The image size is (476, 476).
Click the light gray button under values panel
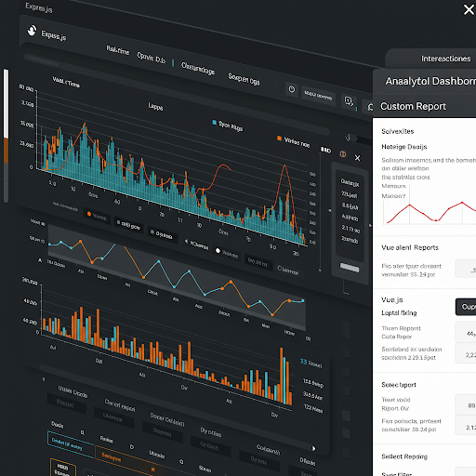coord(350,268)
